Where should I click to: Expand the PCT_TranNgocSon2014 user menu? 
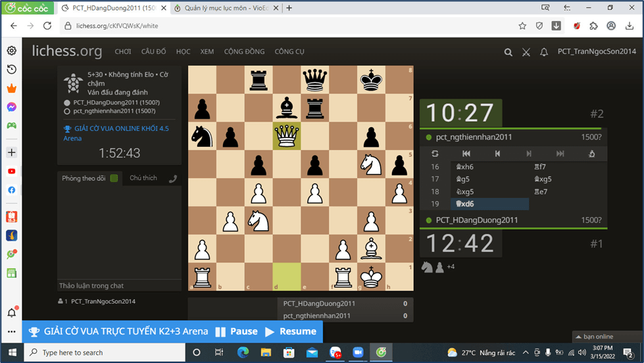point(597,52)
